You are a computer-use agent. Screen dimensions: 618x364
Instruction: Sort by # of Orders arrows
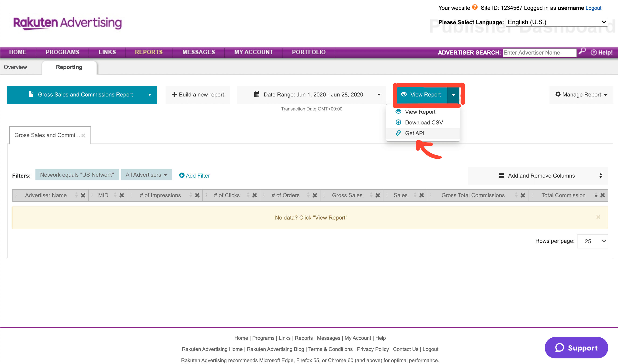[308, 195]
